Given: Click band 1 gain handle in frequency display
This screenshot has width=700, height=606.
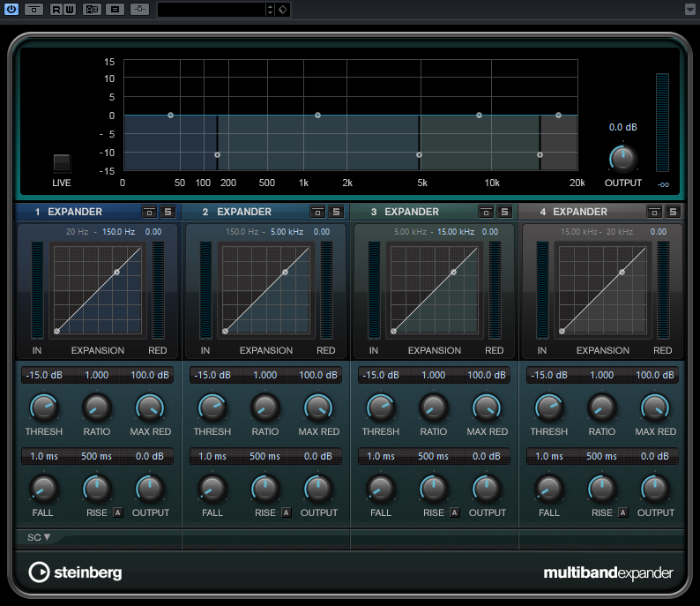Looking at the screenshot, I should (x=170, y=116).
